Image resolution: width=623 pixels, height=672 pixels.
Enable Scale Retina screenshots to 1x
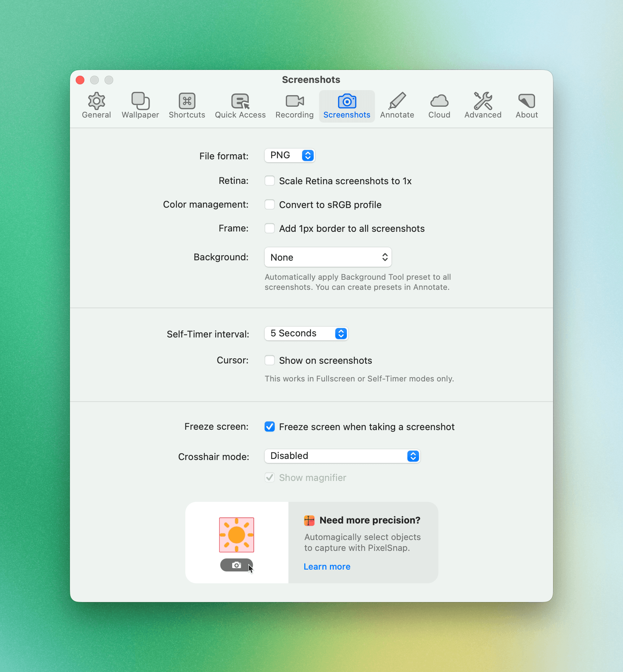pyautogui.click(x=270, y=181)
